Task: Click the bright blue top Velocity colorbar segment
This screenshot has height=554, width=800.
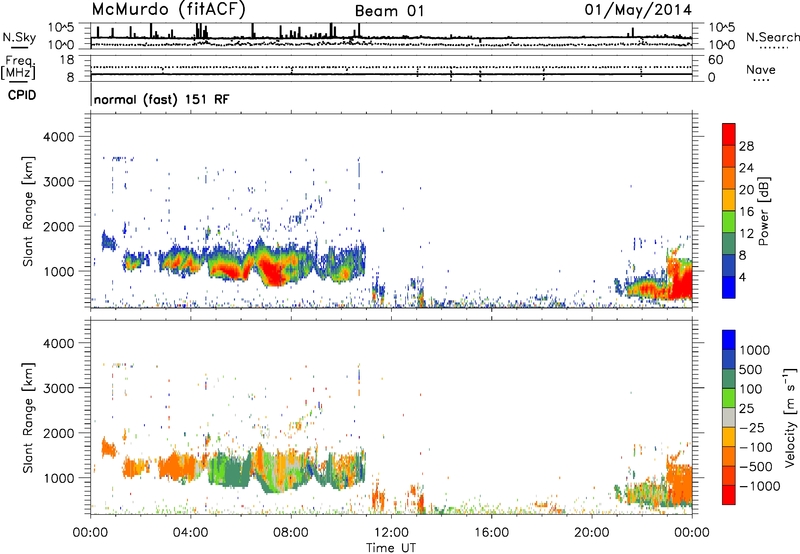Action: (729, 340)
